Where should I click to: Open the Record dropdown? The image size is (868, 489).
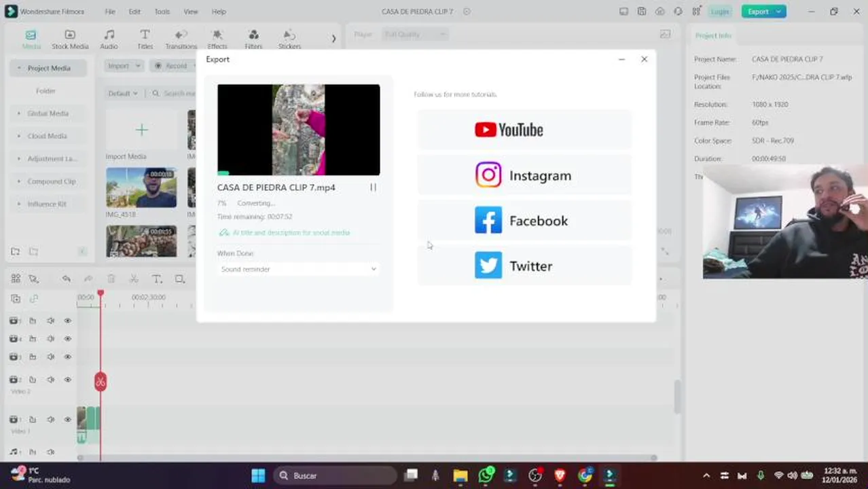(173, 66)
